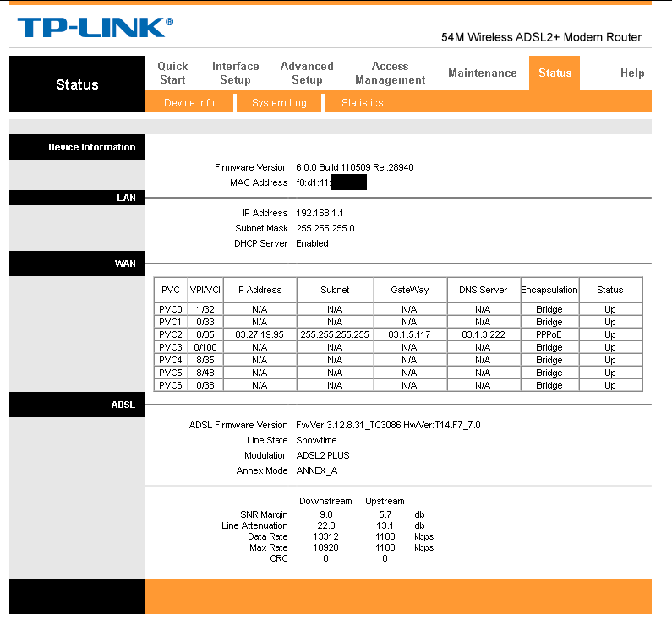The height and width of the screenshot is (620, 672).
Task: View the System Log page
Action: 279,103
